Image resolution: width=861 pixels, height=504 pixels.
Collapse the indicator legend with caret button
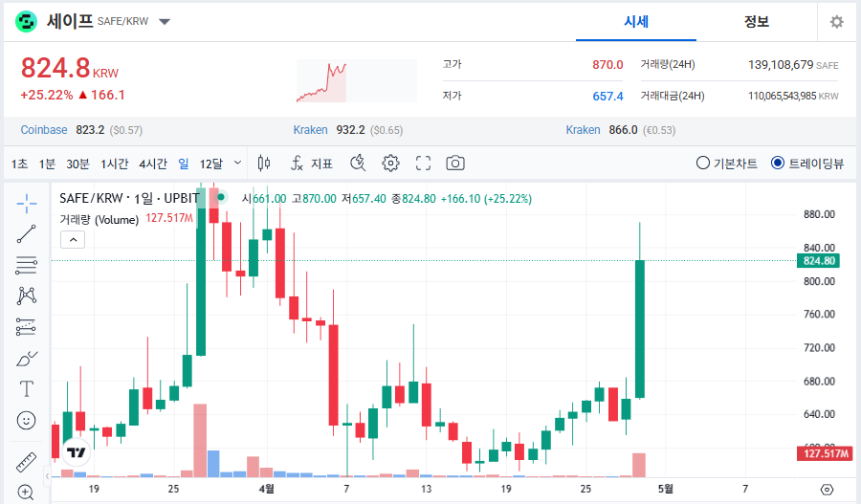click(73, 240)
